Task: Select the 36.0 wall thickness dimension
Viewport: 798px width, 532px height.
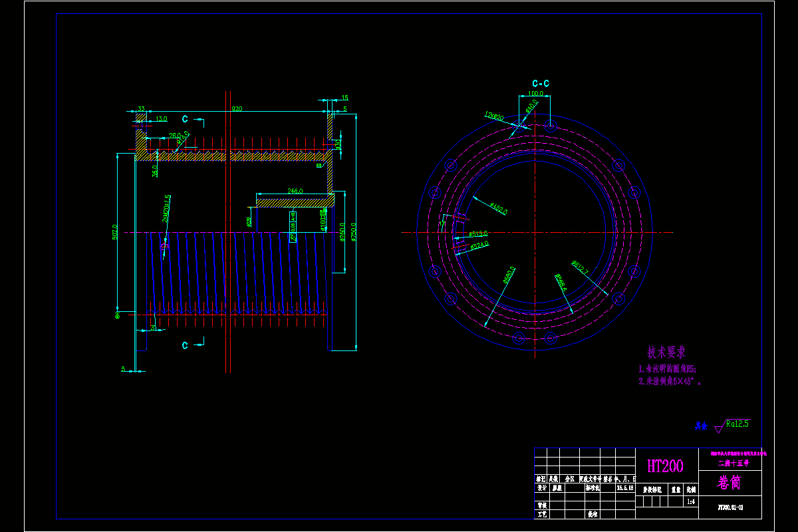Action: click(x=155, y=172)
